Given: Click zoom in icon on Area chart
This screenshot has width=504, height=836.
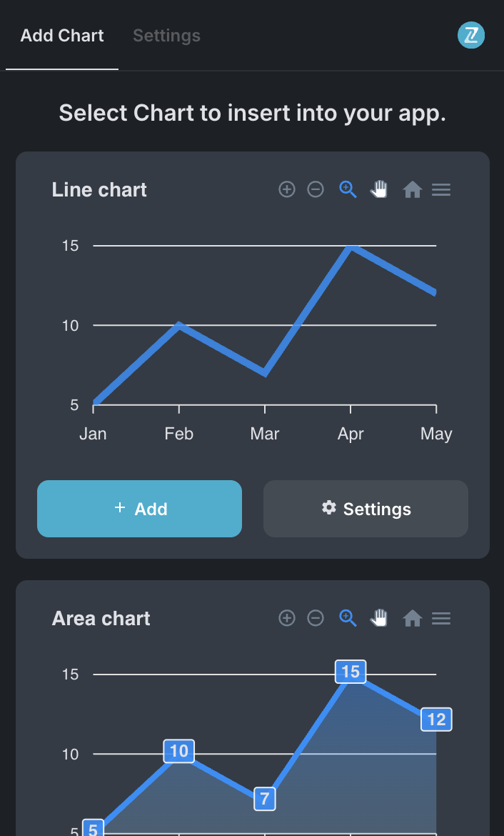Looking at the screenshot, I should pyautogui.click(x=287, y=618).
